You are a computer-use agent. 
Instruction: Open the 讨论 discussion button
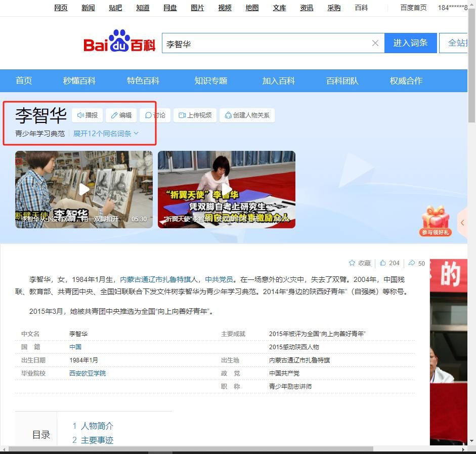pyautogui.click(x=155, y=115)
